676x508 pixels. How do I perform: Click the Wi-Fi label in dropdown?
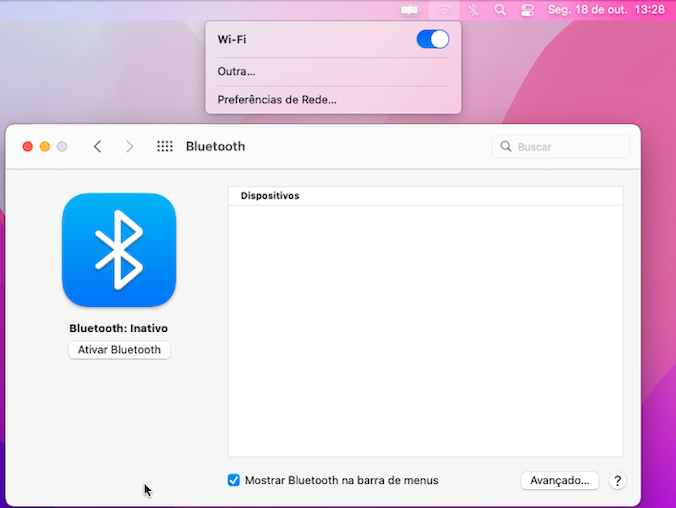click(x=232, y=40)
